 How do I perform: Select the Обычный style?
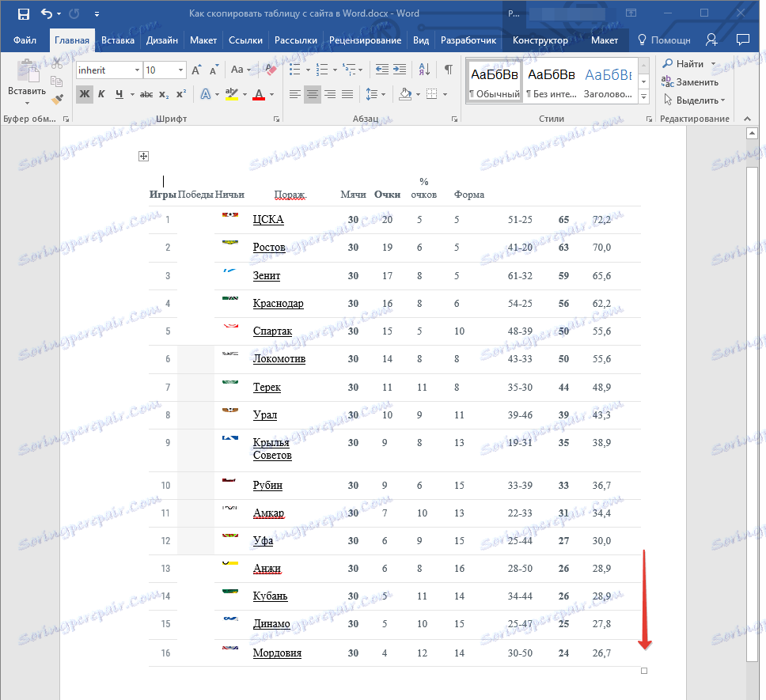495,82
